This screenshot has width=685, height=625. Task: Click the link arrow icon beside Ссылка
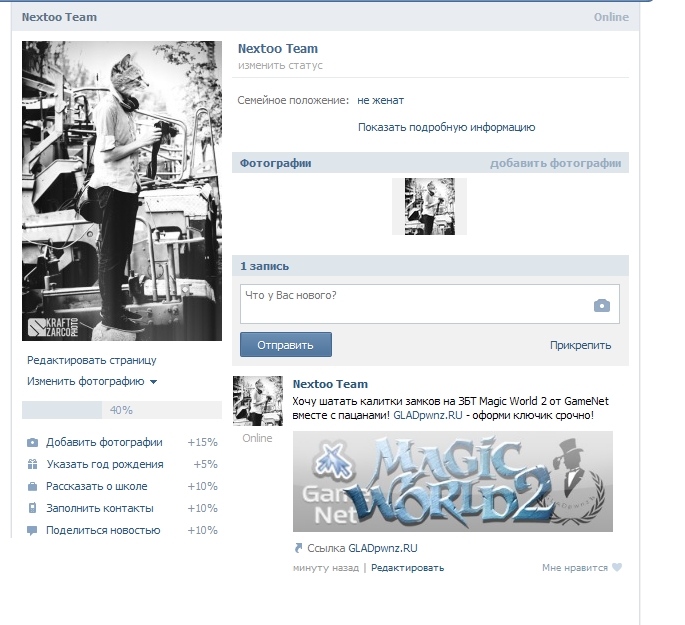click(x=298, y=548)
